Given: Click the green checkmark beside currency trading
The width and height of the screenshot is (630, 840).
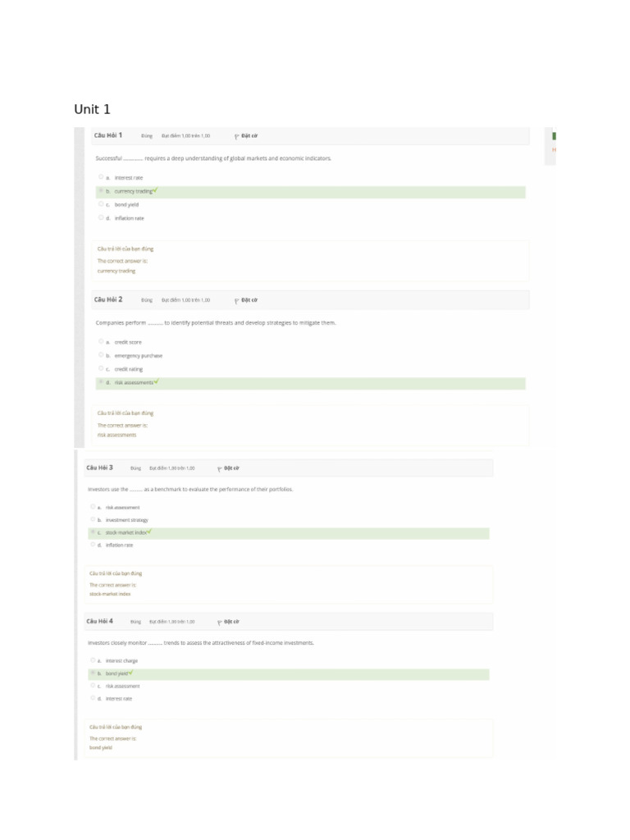Looking at the screenshot, I should [x=156, y=190].
